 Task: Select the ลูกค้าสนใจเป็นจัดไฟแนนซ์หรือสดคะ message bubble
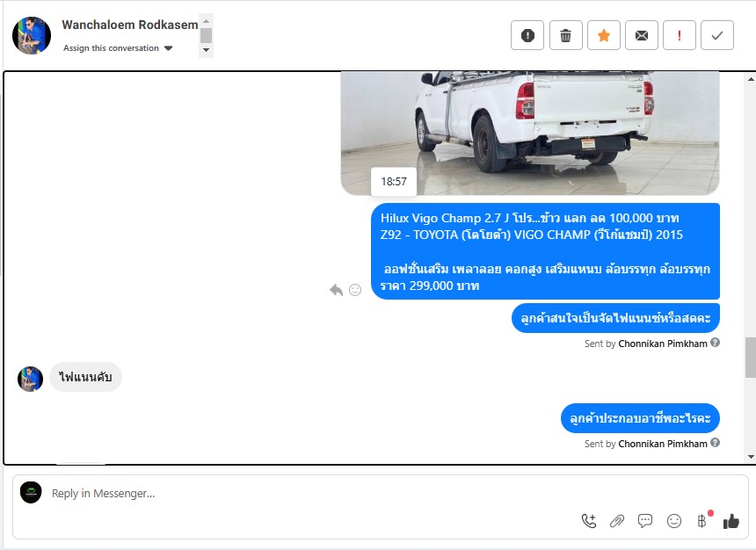[x=615, y=318]
